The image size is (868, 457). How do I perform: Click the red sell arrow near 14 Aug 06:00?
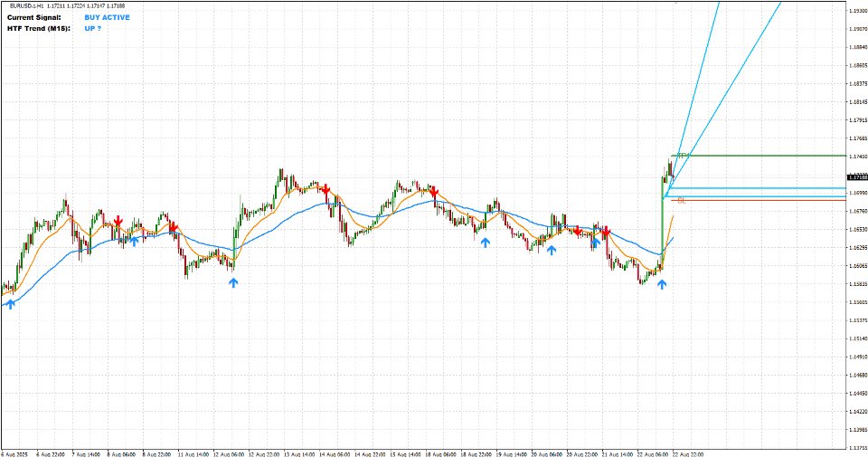pyautogui.click(x=326, y=190)
